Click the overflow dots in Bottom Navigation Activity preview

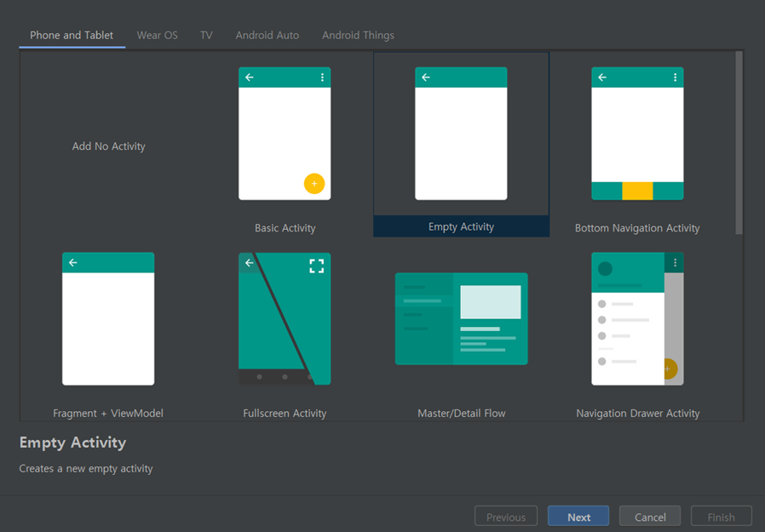[676, 77]
